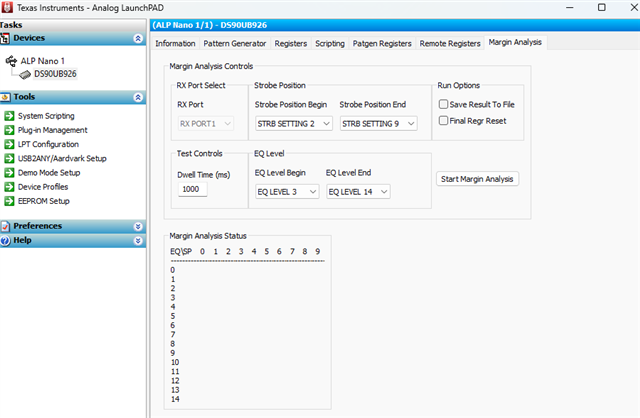This screenshot has height=418, width=640.
Task: Click the Tools panel header icon
Action: (x=5, y=97)
